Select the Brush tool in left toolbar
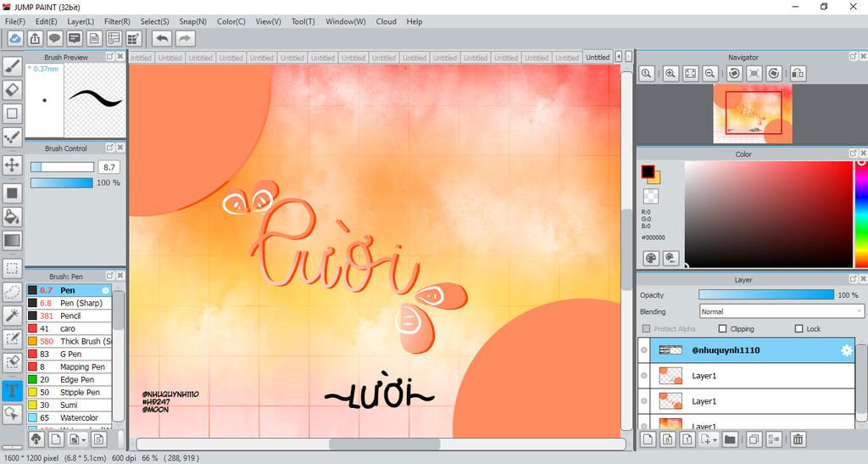 [12, 66]
